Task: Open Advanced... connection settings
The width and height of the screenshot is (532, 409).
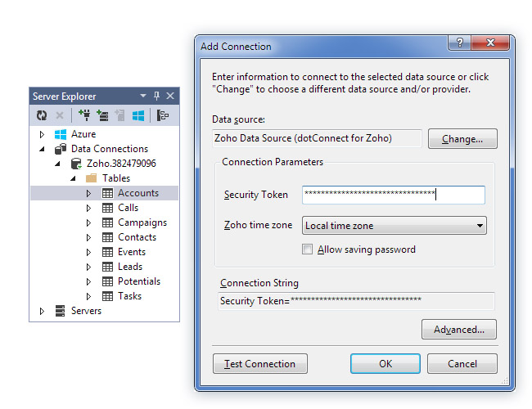Action: tap(458, 330)
